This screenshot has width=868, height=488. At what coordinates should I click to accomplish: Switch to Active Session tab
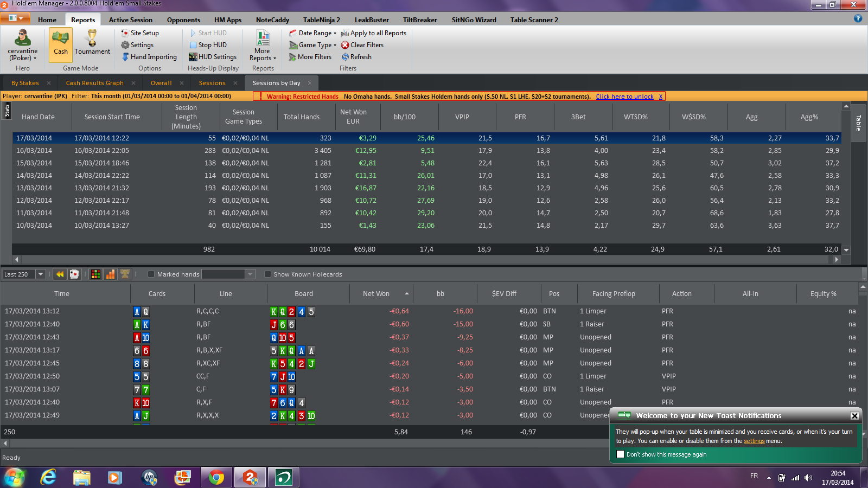(x=131, y=20)
